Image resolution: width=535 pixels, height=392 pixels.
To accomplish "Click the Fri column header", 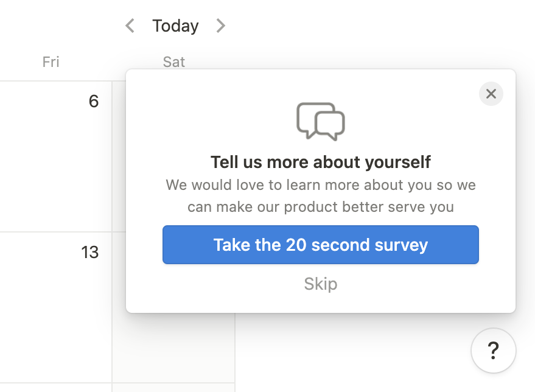I will tap(51, 61).
